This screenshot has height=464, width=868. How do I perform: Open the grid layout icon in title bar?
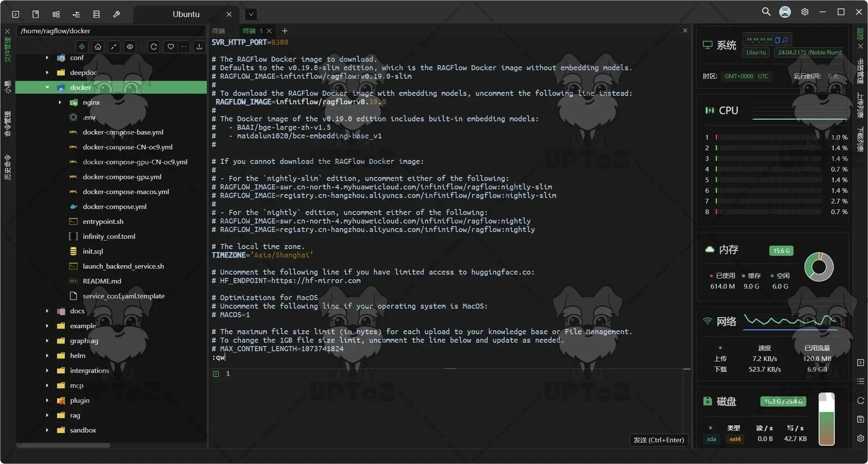click(56, 14)
